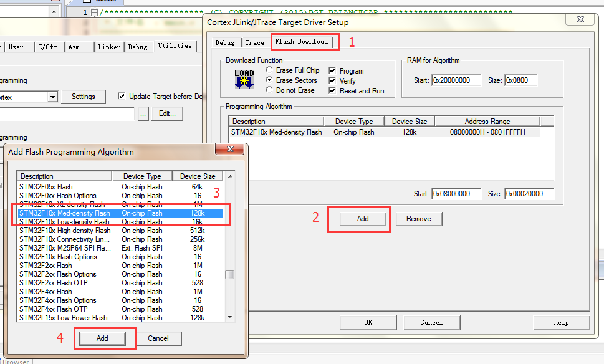Select STM32L15x Low Power Flash row

[120, 318]
